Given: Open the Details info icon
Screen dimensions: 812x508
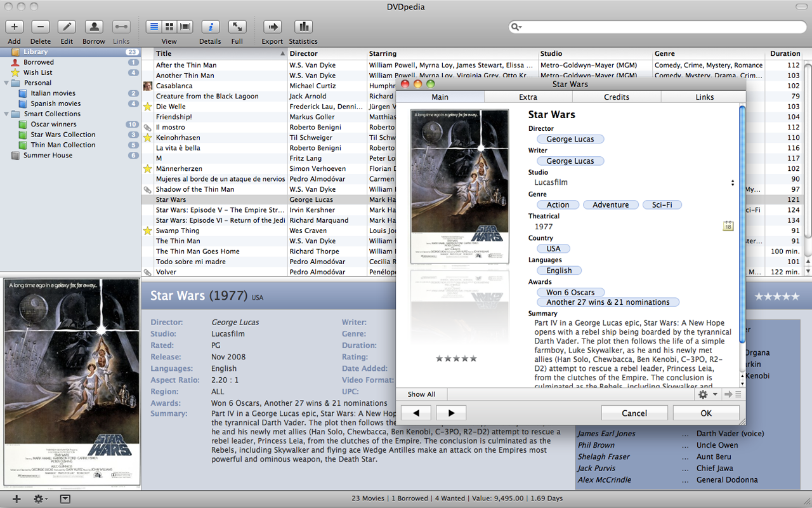Looking at the screenshot, I should tap(210, 27).
